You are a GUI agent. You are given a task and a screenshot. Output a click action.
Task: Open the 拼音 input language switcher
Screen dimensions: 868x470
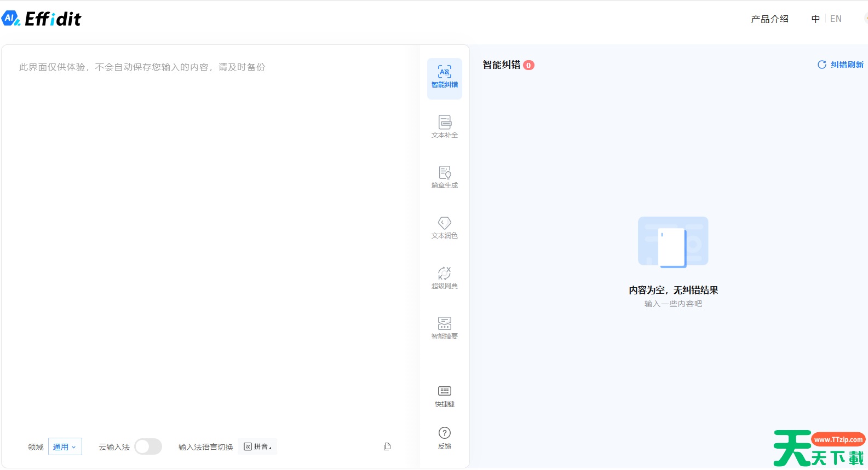[257, 446]
